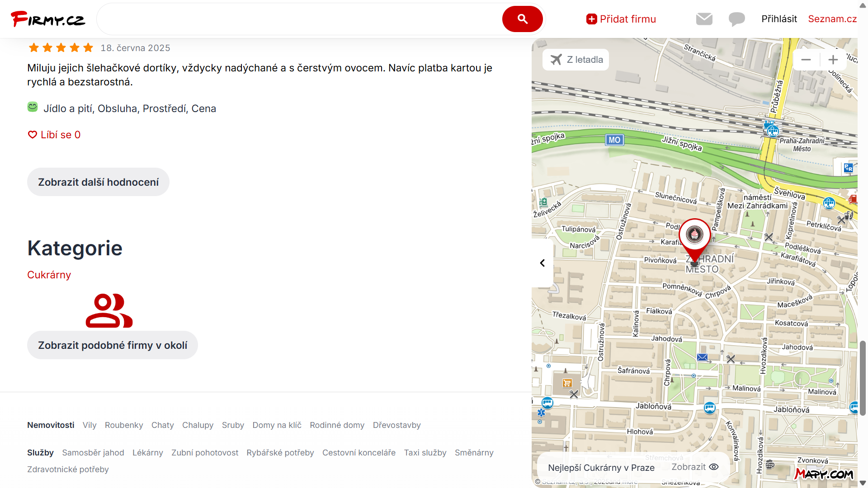Expand more reviews with Zobrazit další hodnocení
868x488 pixels.
pos(98,182)
